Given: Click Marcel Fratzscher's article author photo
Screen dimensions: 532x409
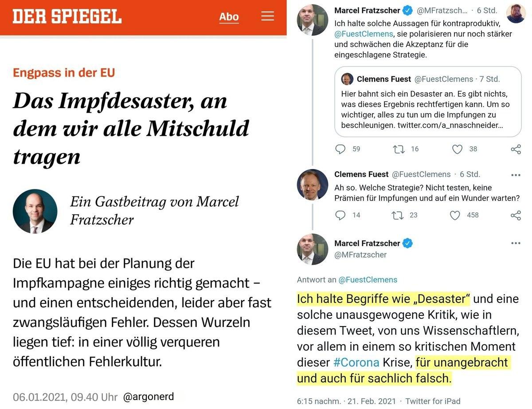Looking at the screenshot, I should [35, 211].
